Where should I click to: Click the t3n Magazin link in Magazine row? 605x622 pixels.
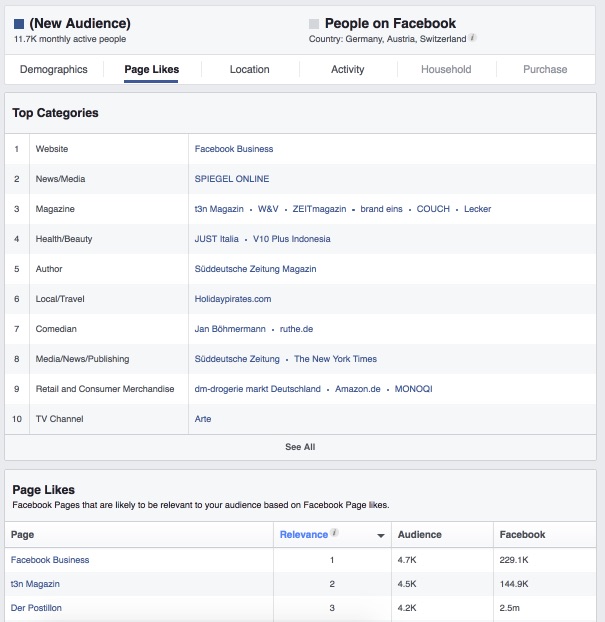click(219, 209)
